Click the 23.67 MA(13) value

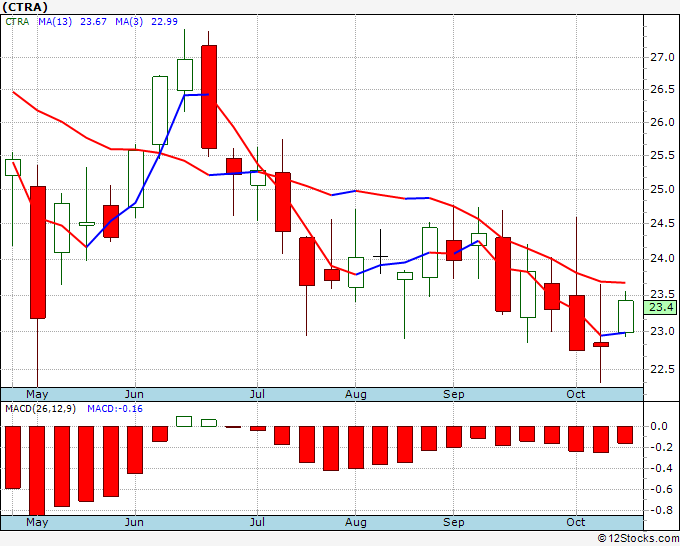coord(93,21)
